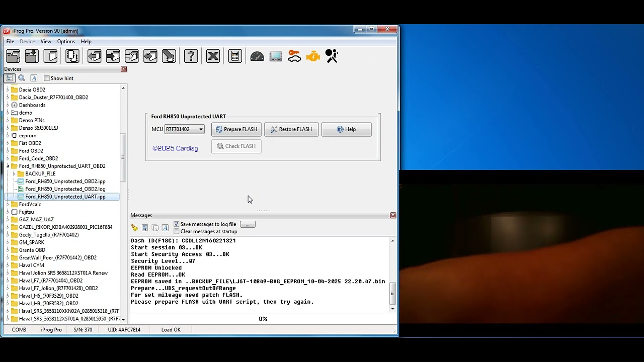Click the Restore FLASH button
Viewport: 644px width, 362px height.
(291, 129)
